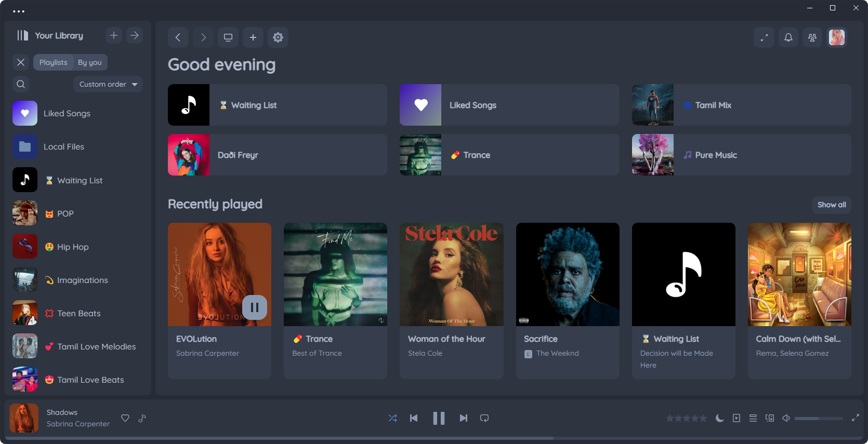Open Pure Music shortcut card
Screen dimensions: 868x444
click(742, 155)
